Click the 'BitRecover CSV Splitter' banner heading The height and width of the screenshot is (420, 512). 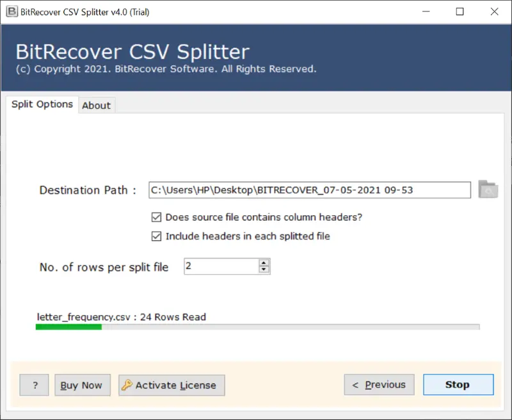[132, 52]
